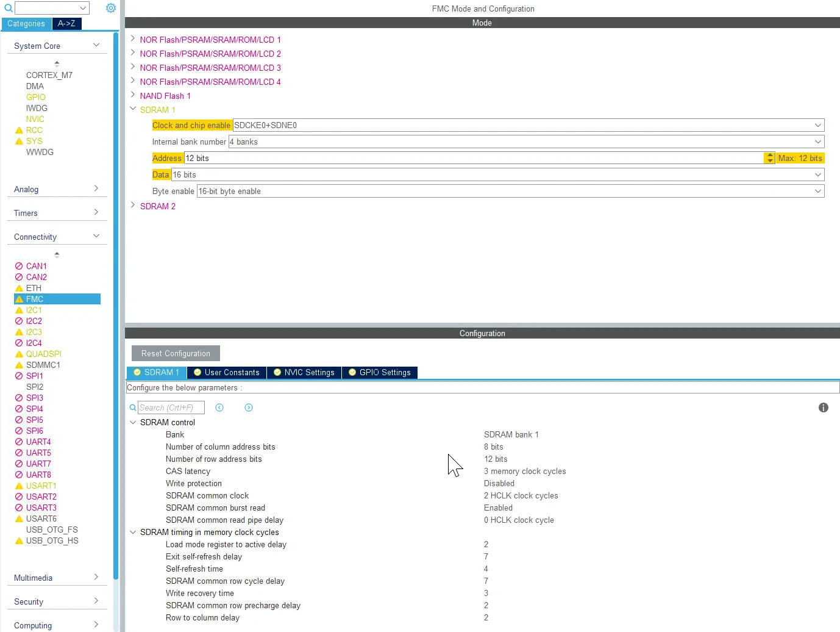
Task: Open Internal bank number dropdown
Action: tap(817, 142)
